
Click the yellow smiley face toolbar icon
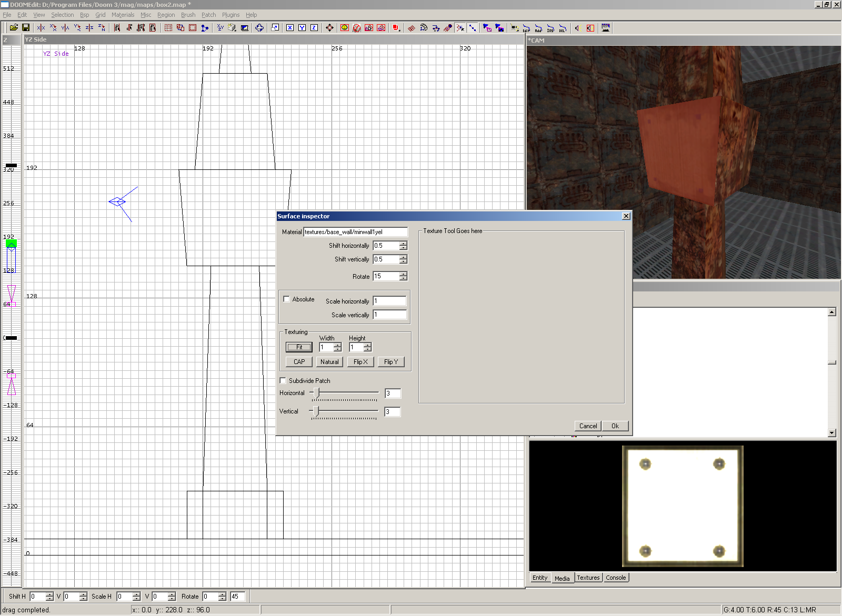(x=345, y=28)
